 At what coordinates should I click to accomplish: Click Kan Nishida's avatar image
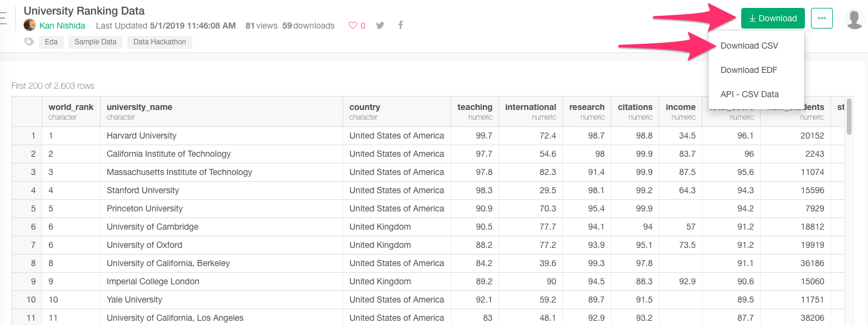pos(30,25)
